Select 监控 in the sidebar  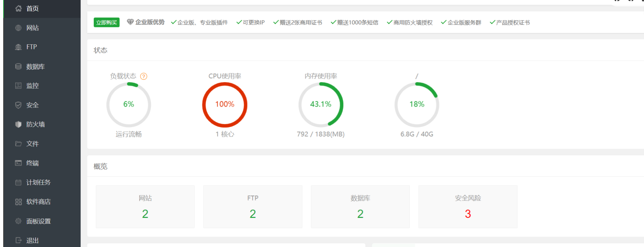[42, 85]
